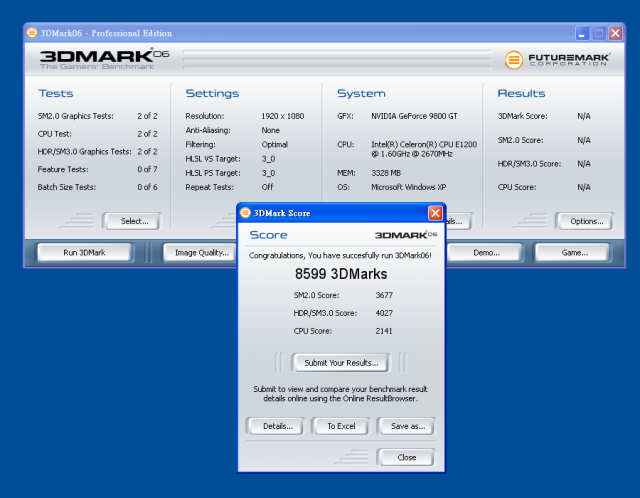
Task: Click the GFX entry NVIDIA GeForce 9800 GT
Action: pos(414,116)
